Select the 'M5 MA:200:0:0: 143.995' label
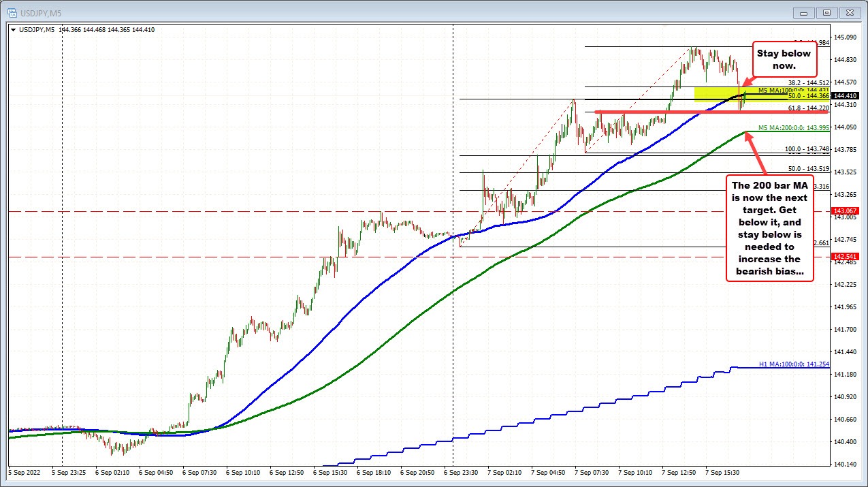Image resolution: width=868 pixels, height=487 pixels. coord(792,127)
